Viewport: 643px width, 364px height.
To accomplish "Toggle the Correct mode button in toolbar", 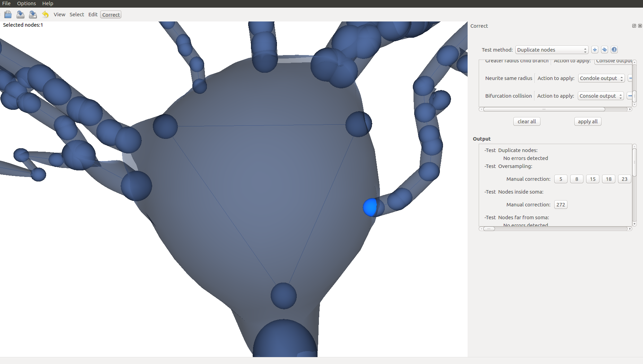I will 111,15.
